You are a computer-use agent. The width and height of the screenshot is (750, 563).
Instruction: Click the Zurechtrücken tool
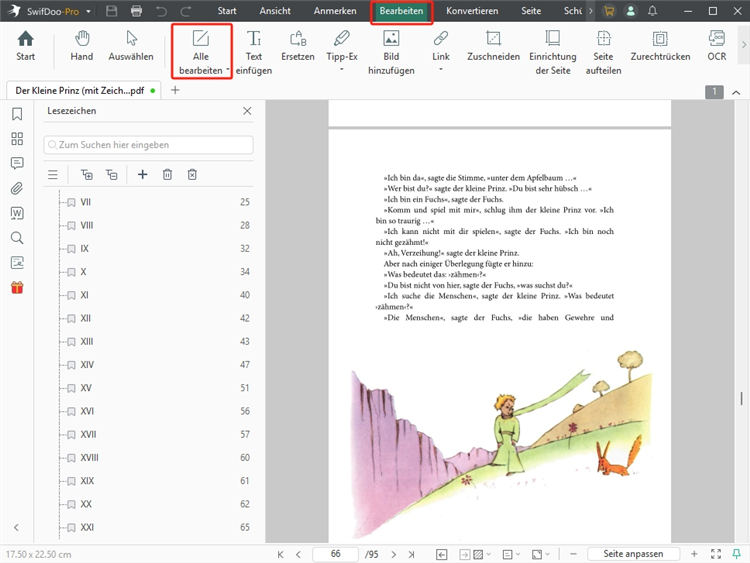pyautogui.click(x=660, y=46)
